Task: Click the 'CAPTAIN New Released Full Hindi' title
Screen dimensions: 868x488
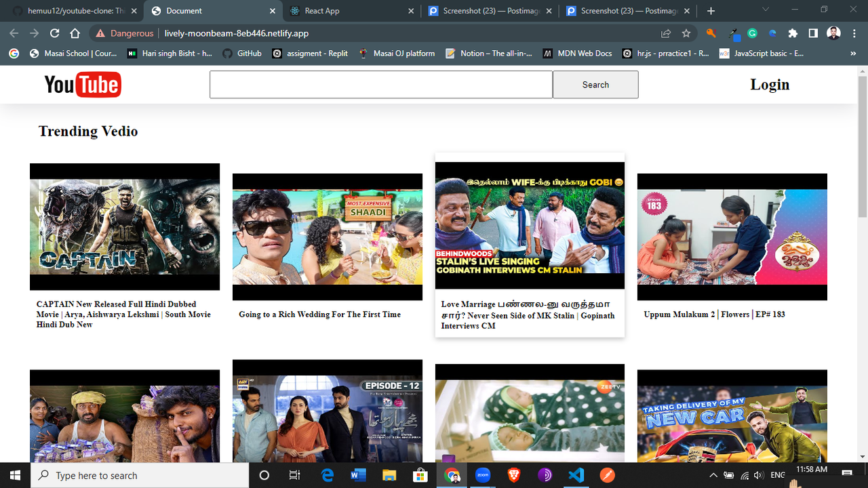Action: click(123, 314)
